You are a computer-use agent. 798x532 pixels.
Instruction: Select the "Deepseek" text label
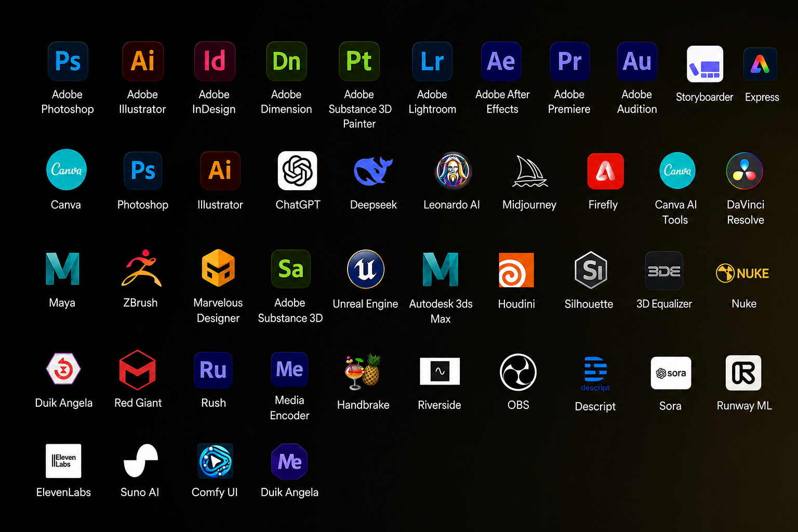coord(373,205)
